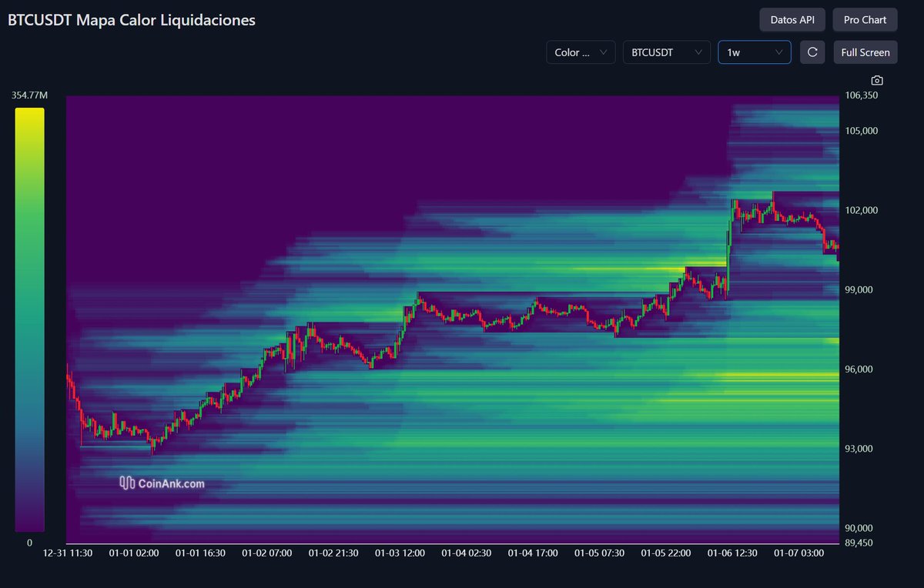Click the Pro Chart button
The image size is (924, 588).
tap(865, 19)
